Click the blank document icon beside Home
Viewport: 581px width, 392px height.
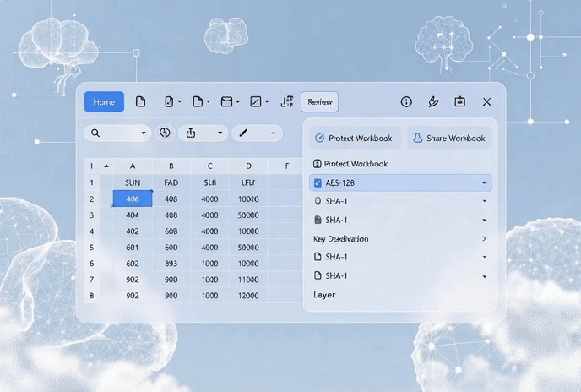(140, 102)
